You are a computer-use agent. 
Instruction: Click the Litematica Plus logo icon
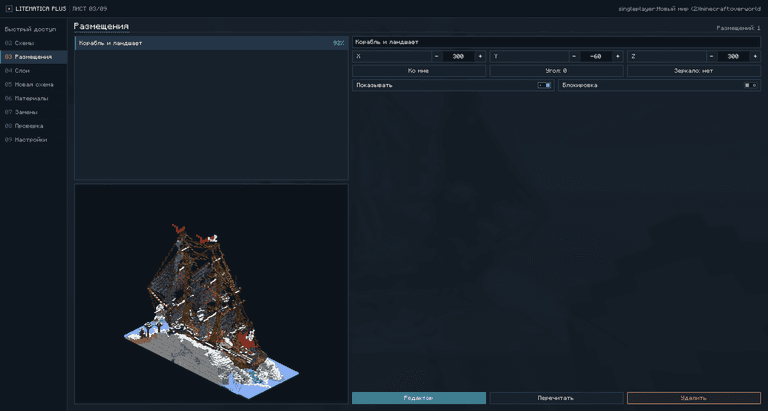[x=9, y=9]
